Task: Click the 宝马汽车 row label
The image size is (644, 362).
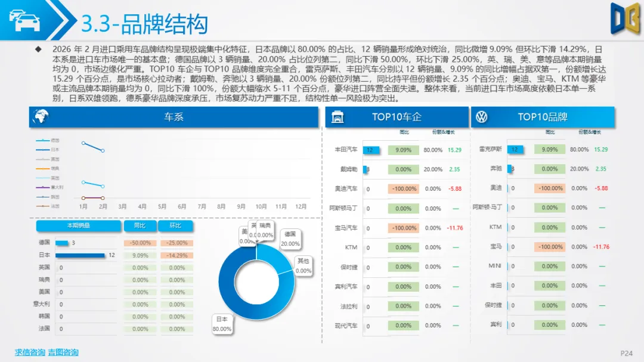Action: click(x=346, y=228)
